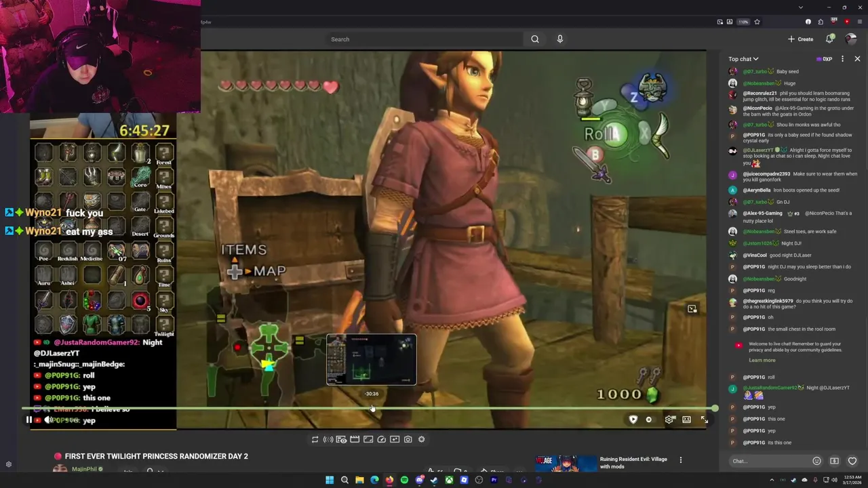The image size is (868, 488).
Task: Focus the YouTube Search field
Action: click(x=425, y=39)
